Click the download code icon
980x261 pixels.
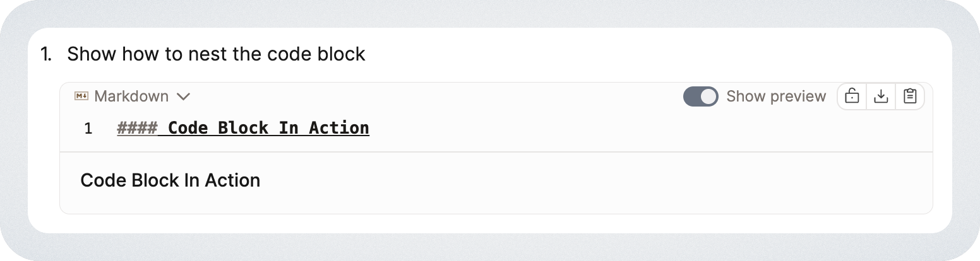click(x=881, y=96)
